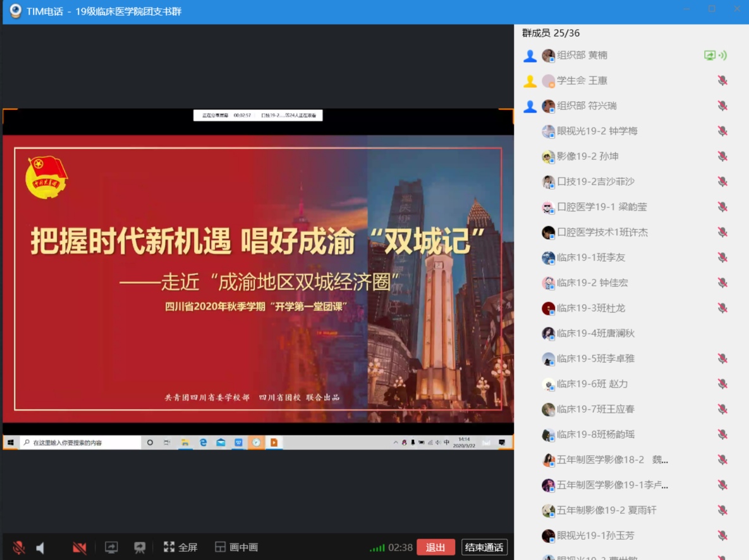Click avatar of 组织部 符兴瑞

point(548,106)
